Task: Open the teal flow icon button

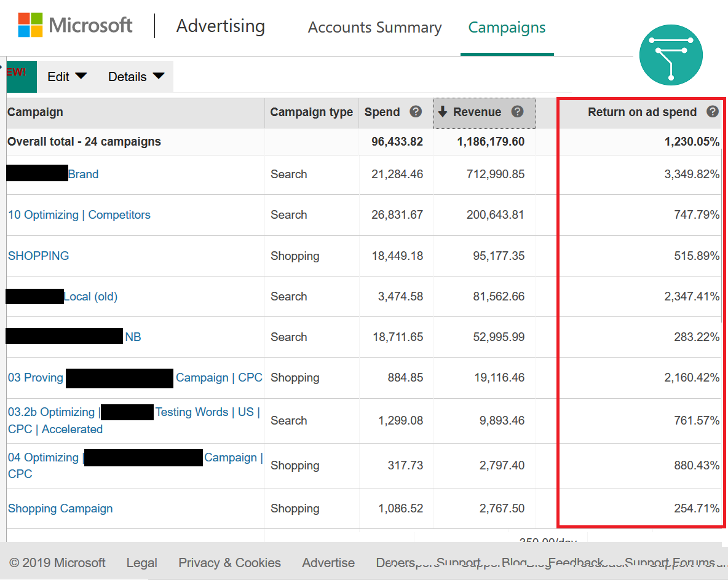Action: click(x=670, y=55)
